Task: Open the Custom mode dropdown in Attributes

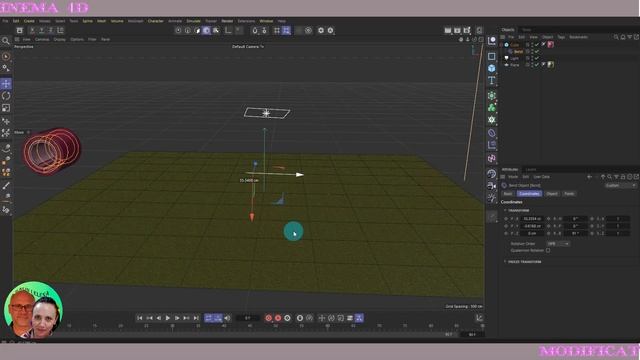Action: [x=620, y=185]
